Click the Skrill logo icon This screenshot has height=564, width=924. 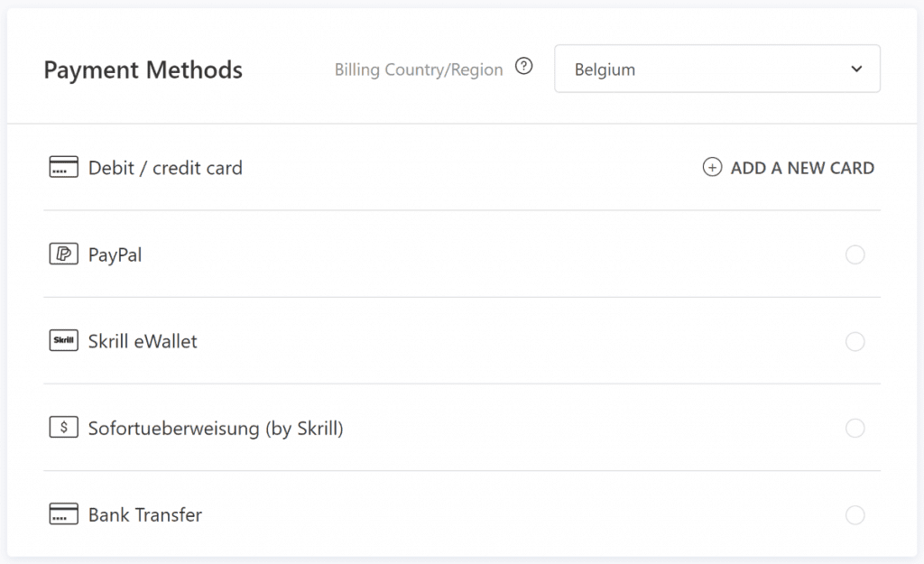[x=63, y=342]
